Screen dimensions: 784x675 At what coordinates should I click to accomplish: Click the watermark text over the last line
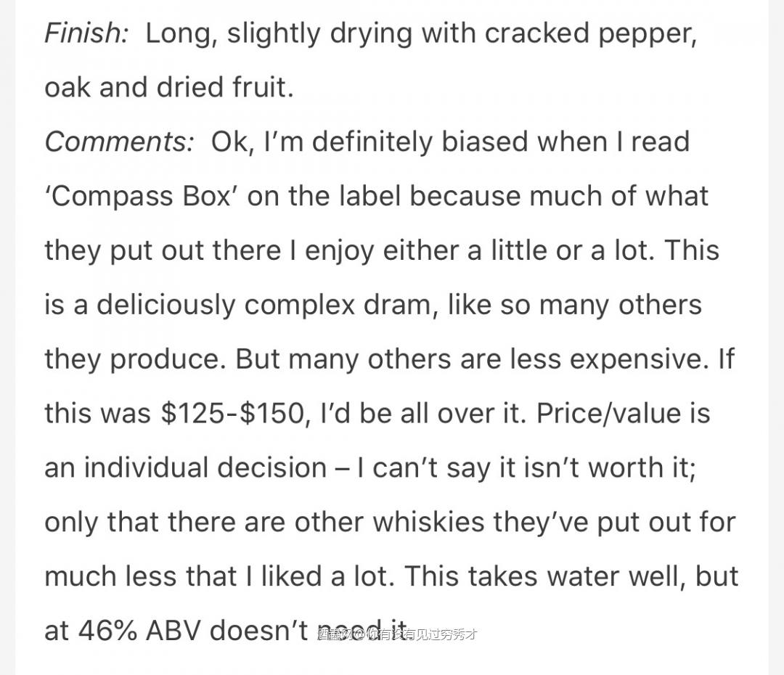click(x=396, y=634)
